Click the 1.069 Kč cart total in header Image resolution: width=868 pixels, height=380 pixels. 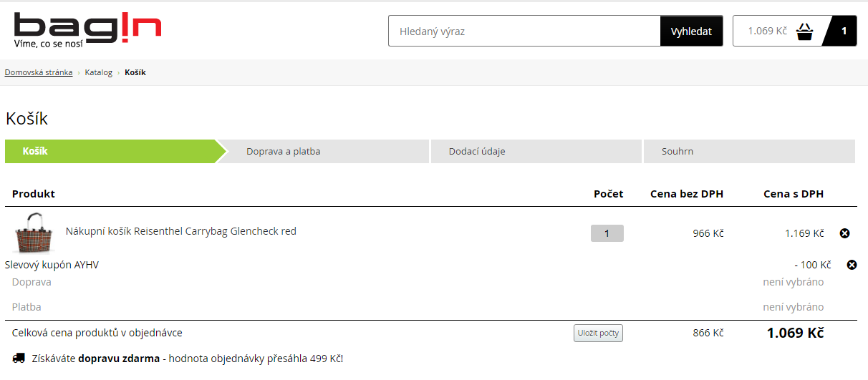coord(767,31)
